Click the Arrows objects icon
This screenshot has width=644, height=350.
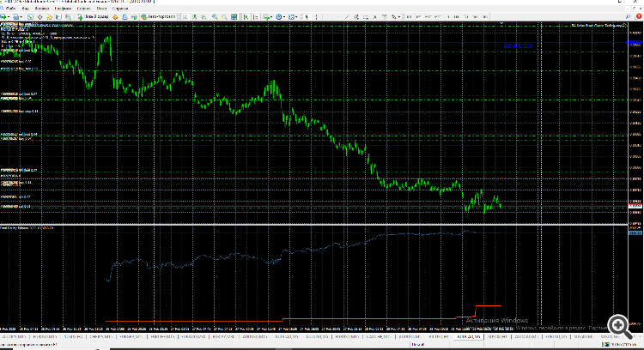[x=393, y=17]
